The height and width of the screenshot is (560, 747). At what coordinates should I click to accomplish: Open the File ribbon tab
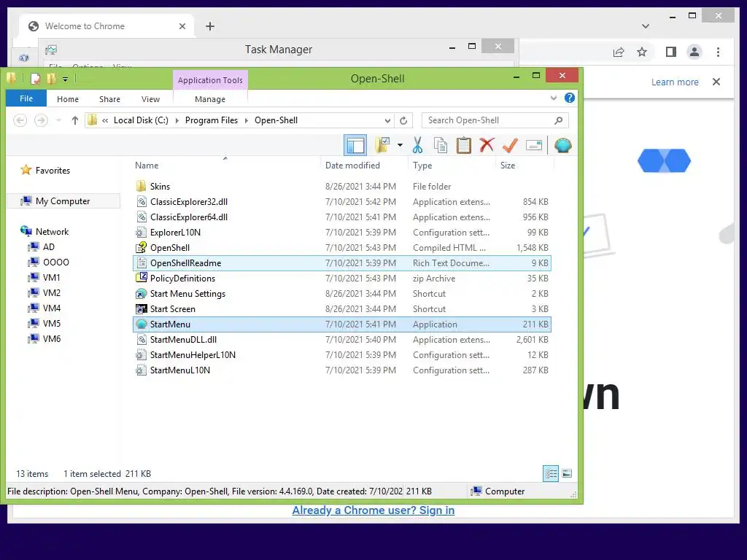26,98
